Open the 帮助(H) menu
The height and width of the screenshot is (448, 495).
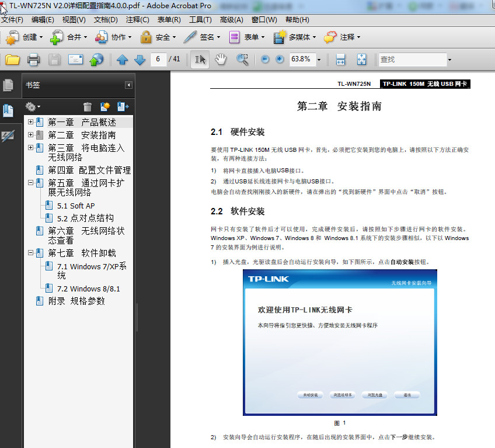297,20
